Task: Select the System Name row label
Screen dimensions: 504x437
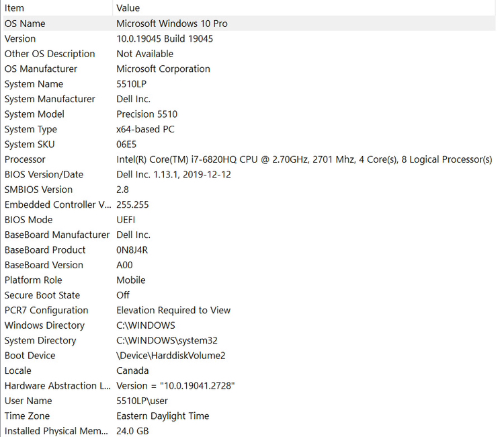Action: 34,84
